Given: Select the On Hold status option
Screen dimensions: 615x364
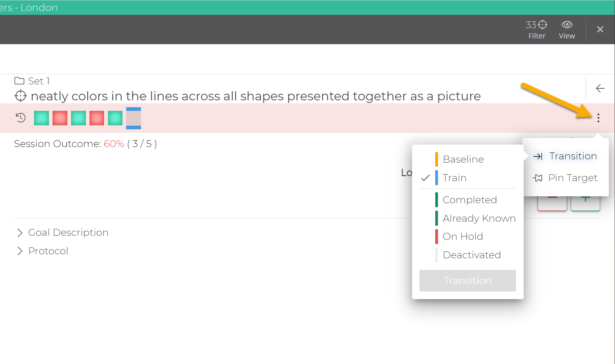Looking at the screenshot, I should (463, 236).
